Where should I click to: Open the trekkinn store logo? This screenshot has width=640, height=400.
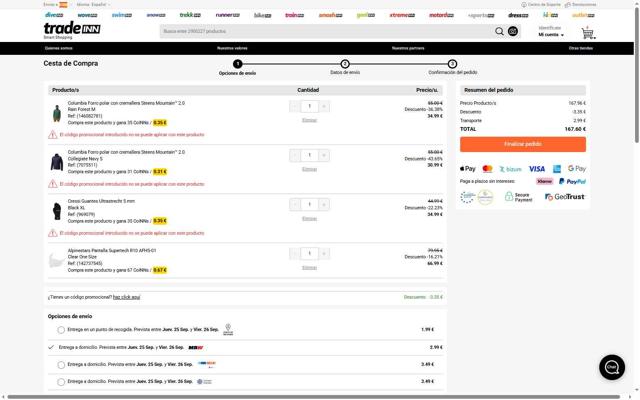190,15
